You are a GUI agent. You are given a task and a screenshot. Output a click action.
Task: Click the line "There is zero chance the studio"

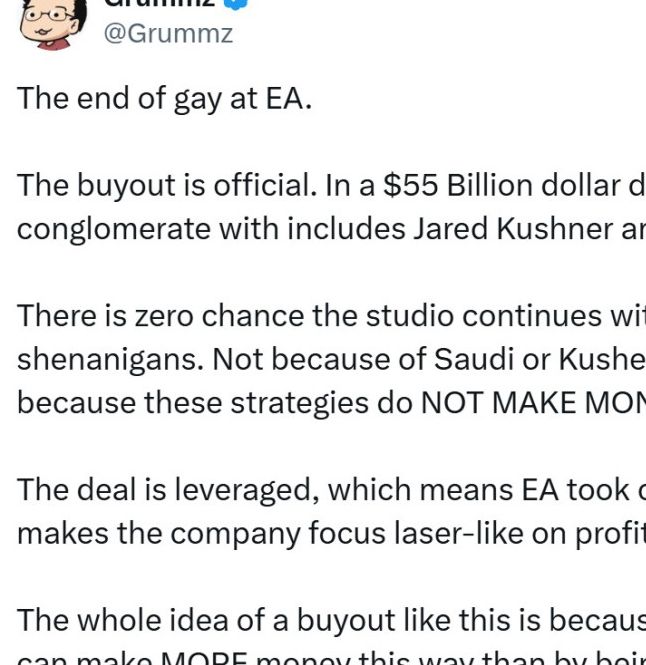330,316
